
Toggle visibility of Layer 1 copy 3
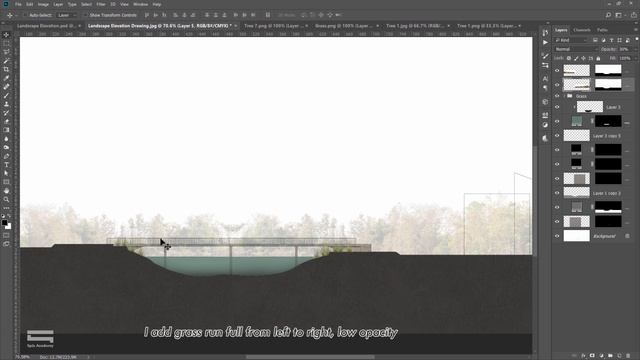pos(557,193)
